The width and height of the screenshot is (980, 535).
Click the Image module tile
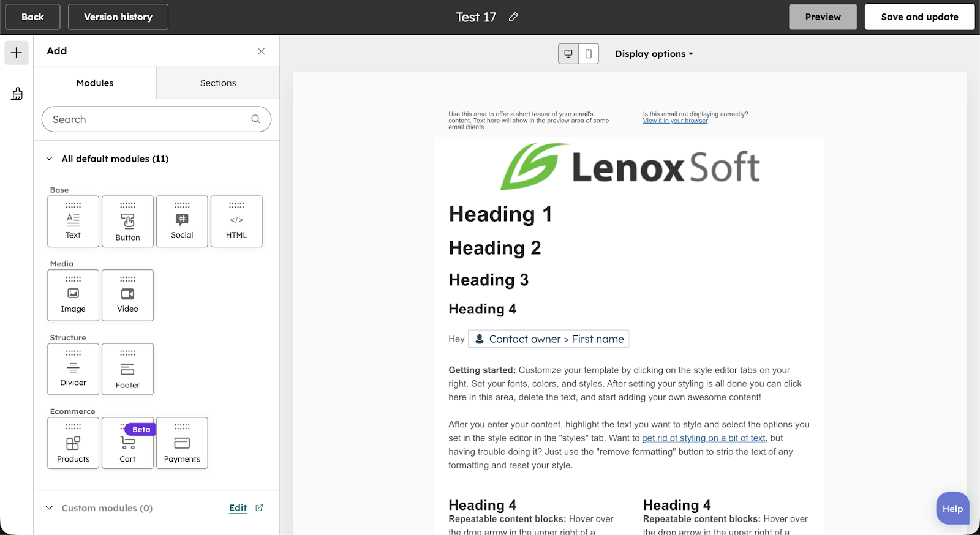[73, 295]
